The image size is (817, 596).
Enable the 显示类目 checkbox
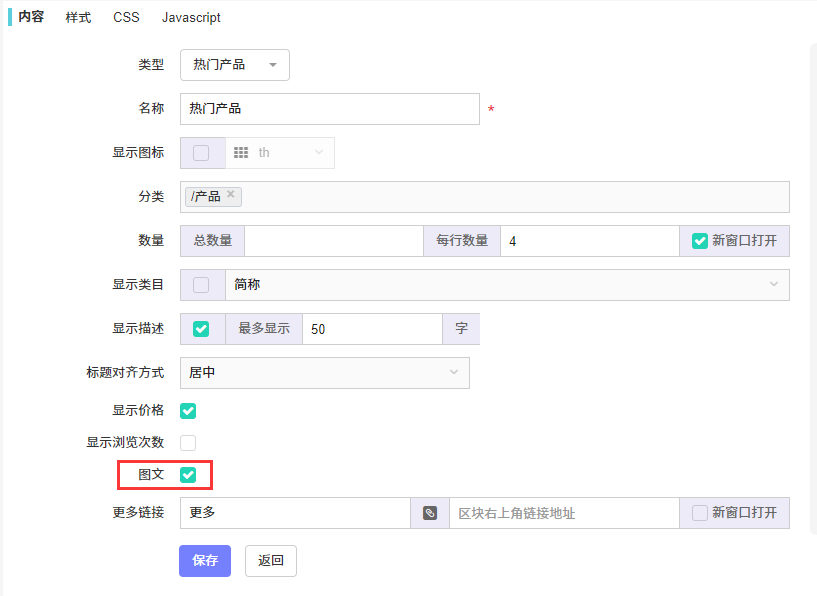201,285
